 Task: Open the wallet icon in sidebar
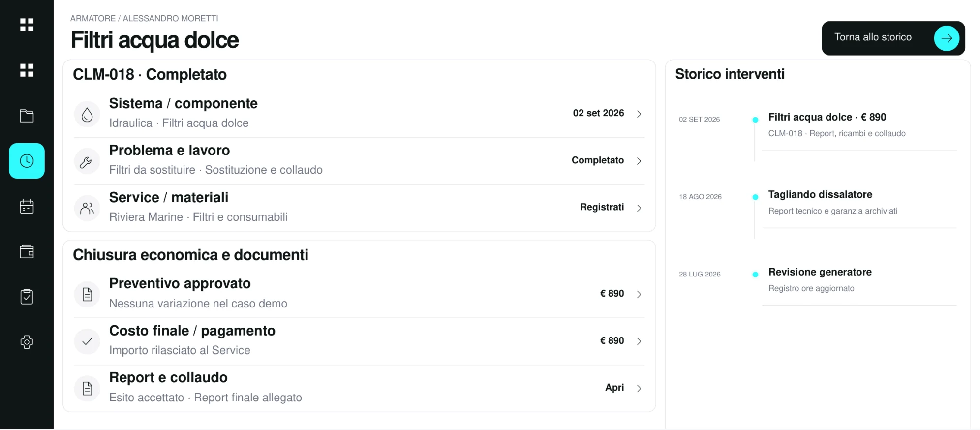(27, 251)
